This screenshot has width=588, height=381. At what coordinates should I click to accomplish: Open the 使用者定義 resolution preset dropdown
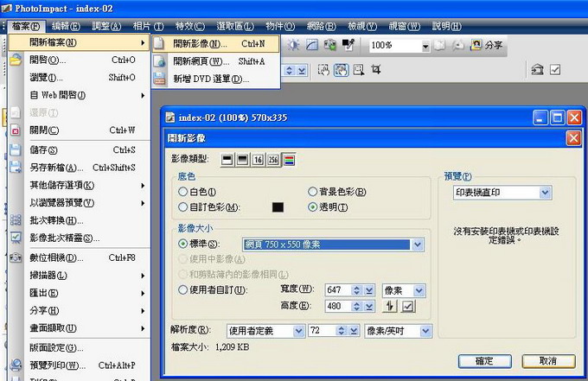pyautogui.click(x=298, y=331)
